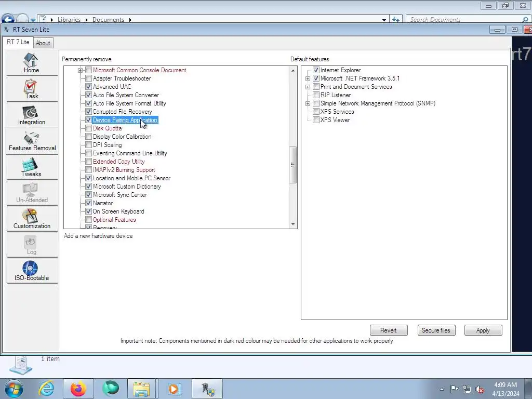The height and width of the screenshot is (399, 532).
Task: Click the Un-Attended sidebar icon
Action: click(x=32, y=193)
